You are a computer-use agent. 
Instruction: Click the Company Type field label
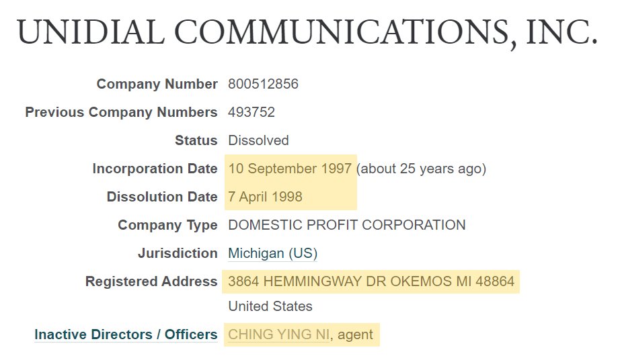pos(167,225)
